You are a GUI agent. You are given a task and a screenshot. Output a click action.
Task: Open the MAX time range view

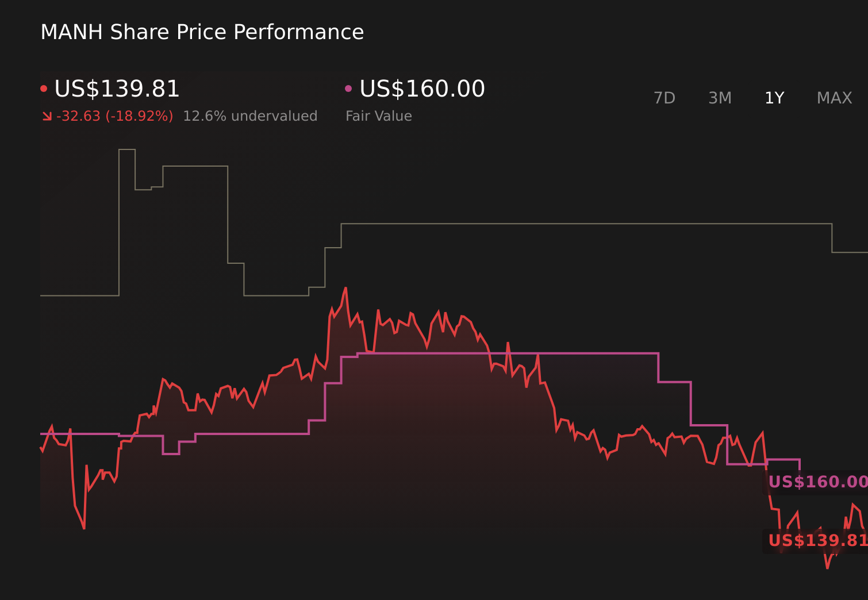(834, 98)
